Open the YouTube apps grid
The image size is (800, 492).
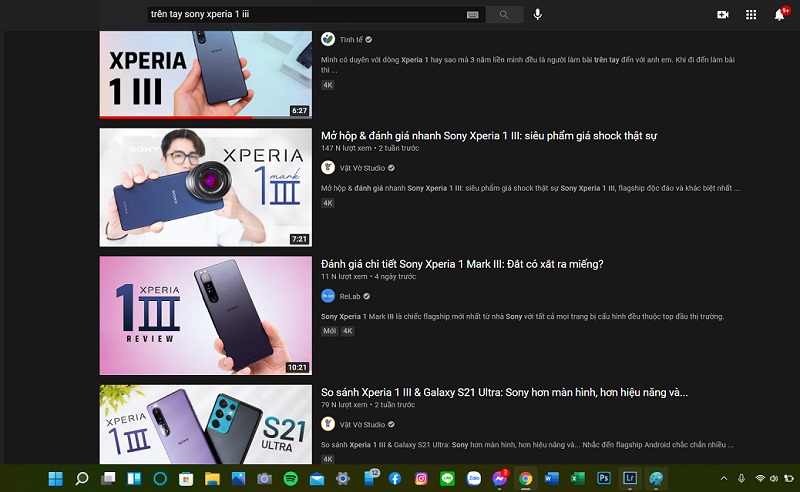coord(751,15)
